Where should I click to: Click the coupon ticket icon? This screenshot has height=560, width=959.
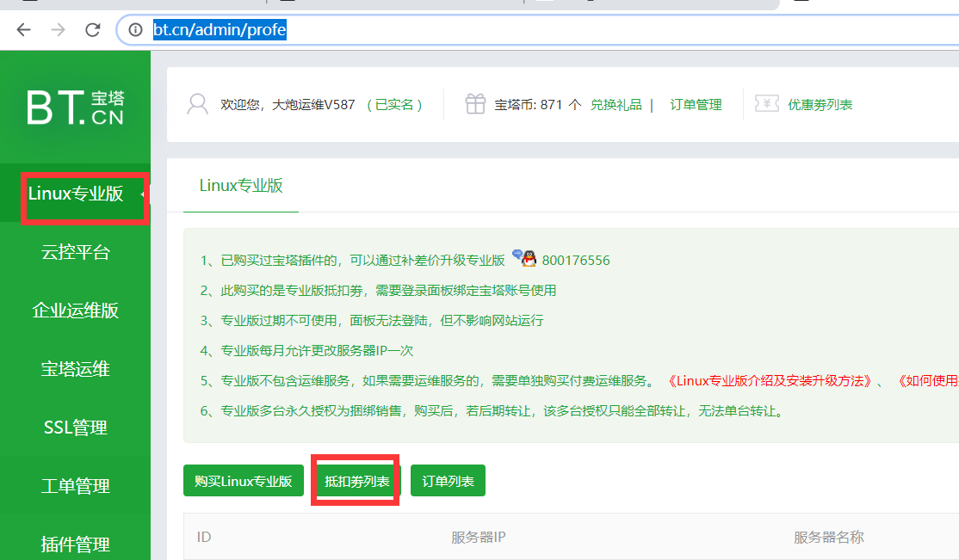766,103
